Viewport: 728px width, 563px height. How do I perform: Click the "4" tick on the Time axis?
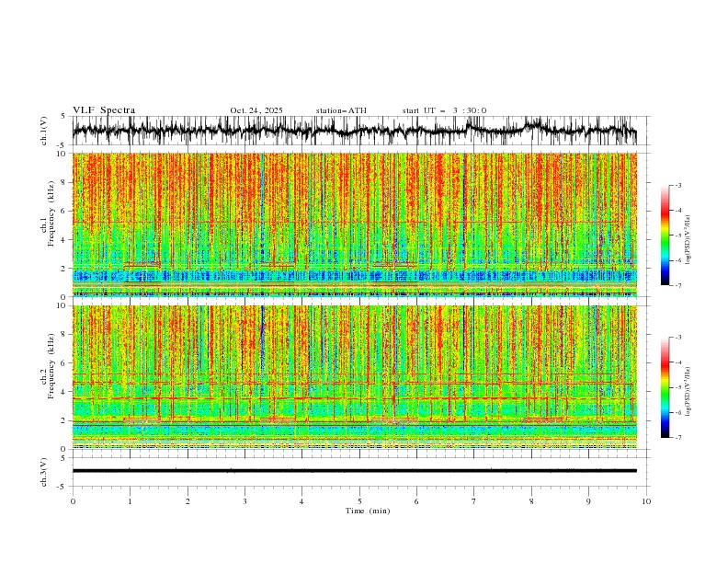click(301, 501)
